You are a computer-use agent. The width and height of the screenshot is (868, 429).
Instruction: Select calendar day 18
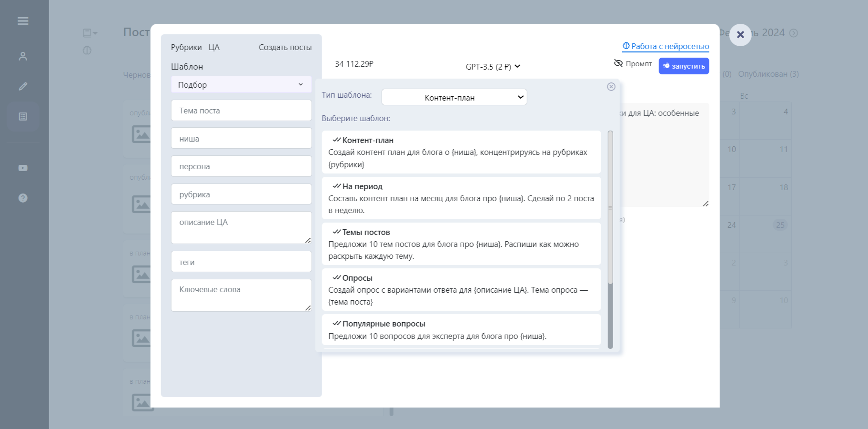pos(784,187)
